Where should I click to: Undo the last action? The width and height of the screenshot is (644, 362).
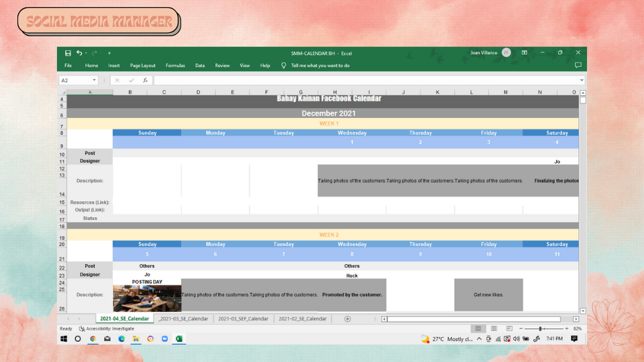79,53
